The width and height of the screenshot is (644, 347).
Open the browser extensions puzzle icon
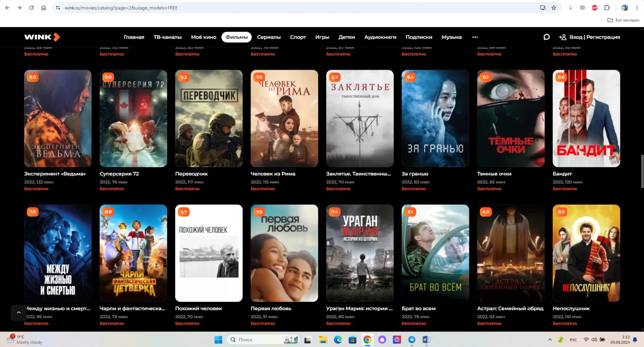[x=607, y=8]
